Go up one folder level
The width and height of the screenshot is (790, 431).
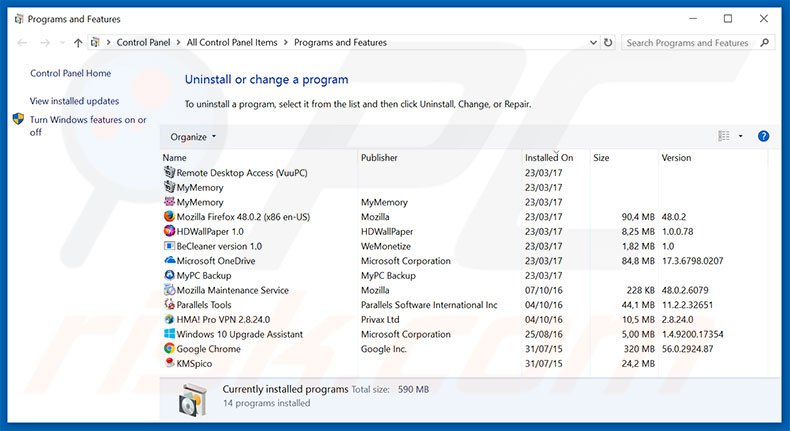(x=78, y=43)
